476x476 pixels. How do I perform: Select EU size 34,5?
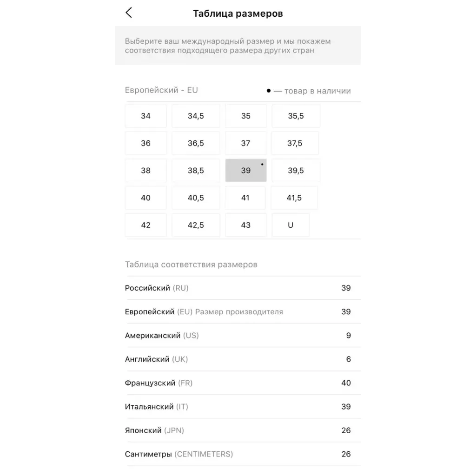click(196, 116)
